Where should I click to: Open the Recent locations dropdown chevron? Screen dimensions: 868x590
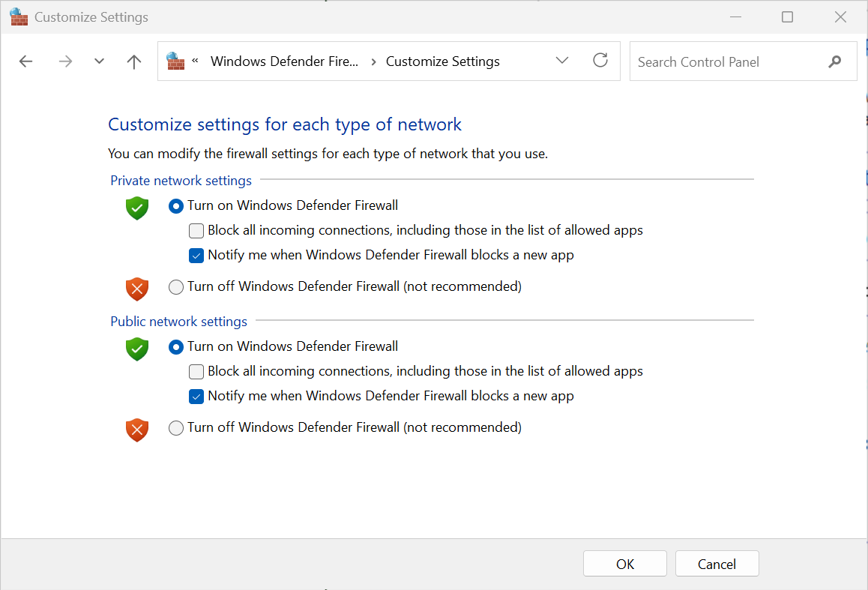pyautogui.click(x=99, y=61)
